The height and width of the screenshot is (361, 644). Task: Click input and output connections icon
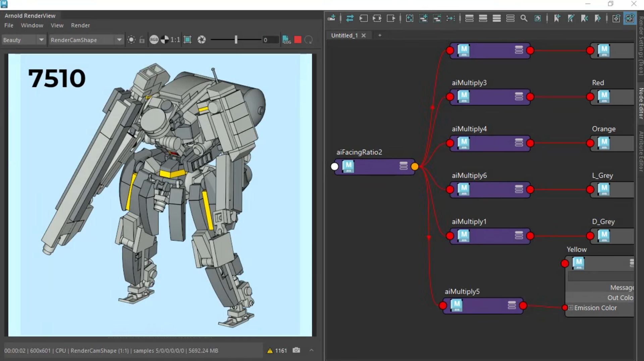[x=377, y=18]
